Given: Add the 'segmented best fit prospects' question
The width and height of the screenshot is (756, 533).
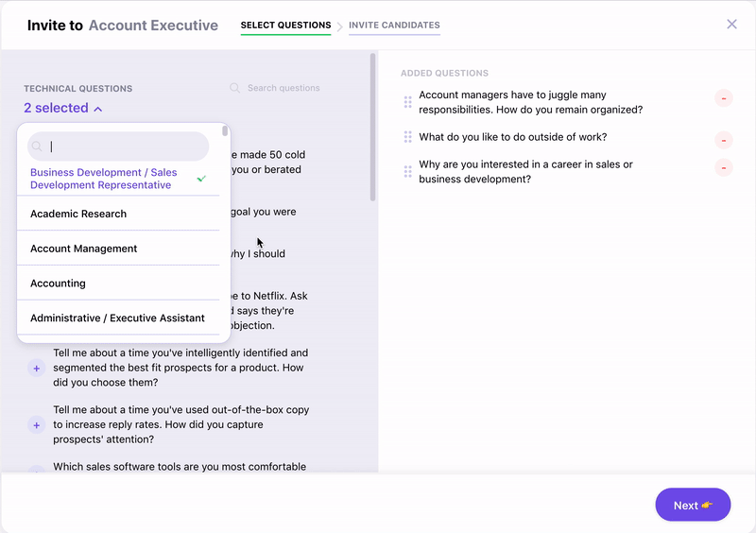Looking at the screenshot, I should tap(37, 369).
